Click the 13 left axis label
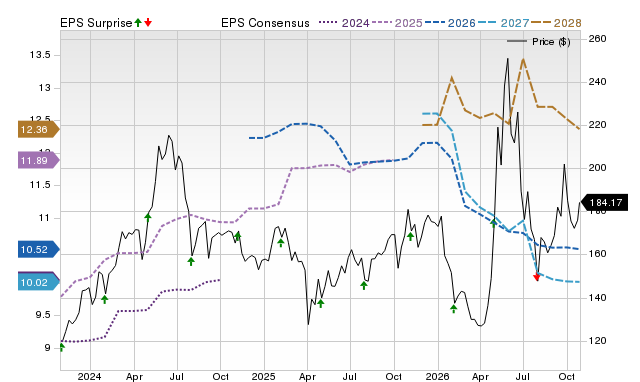The image size is (640, 382). pyautogui.click(x=44, y=88)
